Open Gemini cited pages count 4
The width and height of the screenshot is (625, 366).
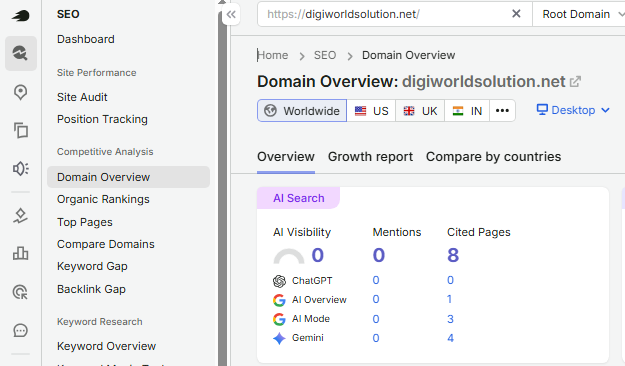tap(450, 338)
